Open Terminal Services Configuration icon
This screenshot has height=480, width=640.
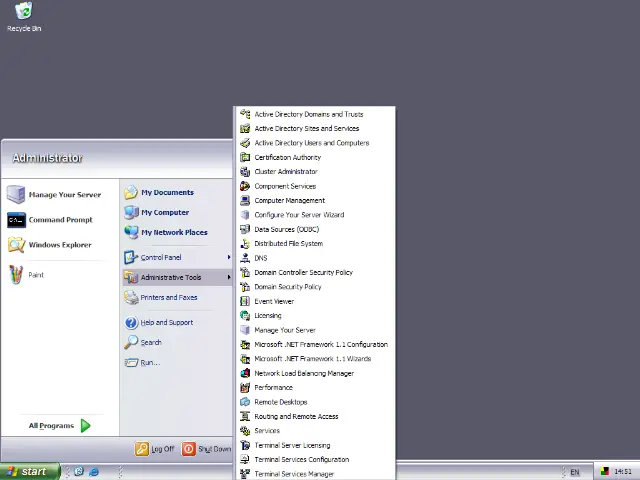(245, 460)
